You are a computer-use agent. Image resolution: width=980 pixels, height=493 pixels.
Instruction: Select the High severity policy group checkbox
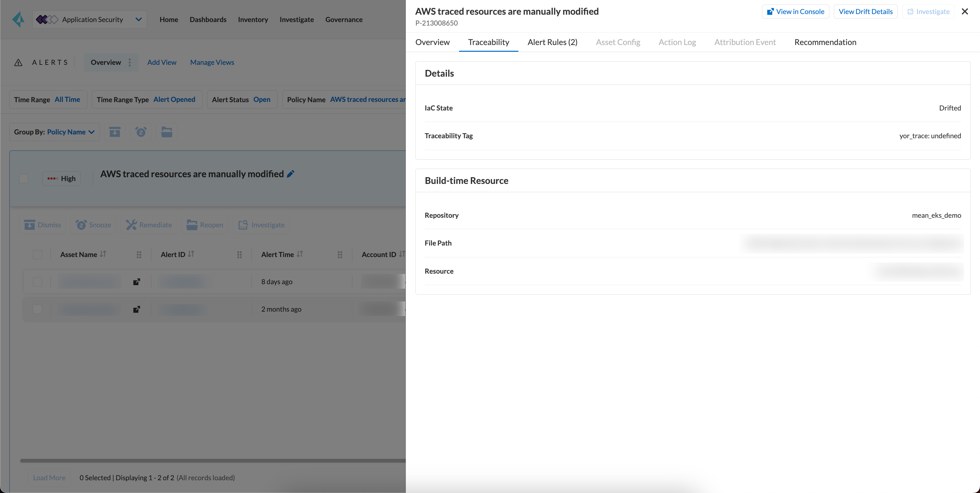coord(24,178)
